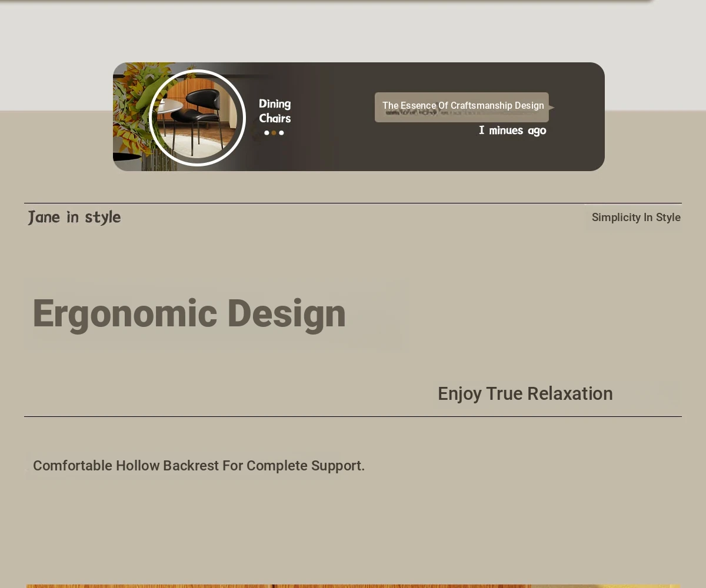
Task: Click divider line below Enjoy True Relaxation
Action: (353, 416)
